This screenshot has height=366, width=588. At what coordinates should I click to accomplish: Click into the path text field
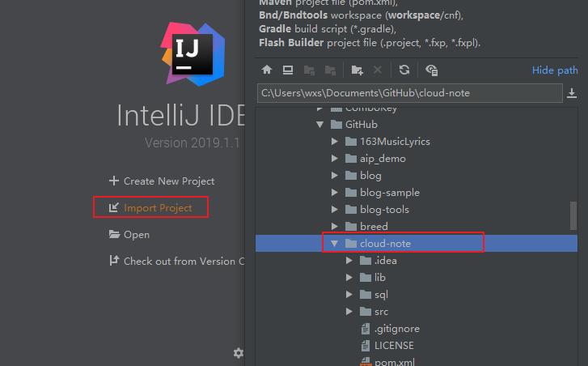pos(410,93)
